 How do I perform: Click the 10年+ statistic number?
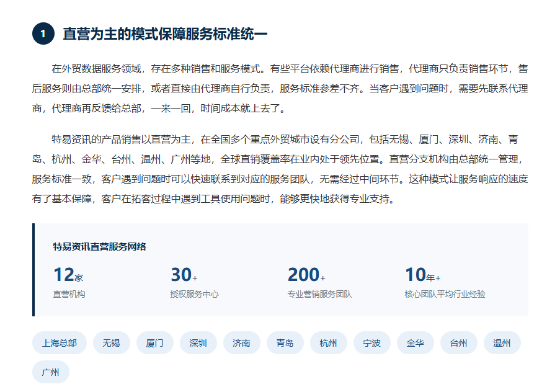pos(423,274)
